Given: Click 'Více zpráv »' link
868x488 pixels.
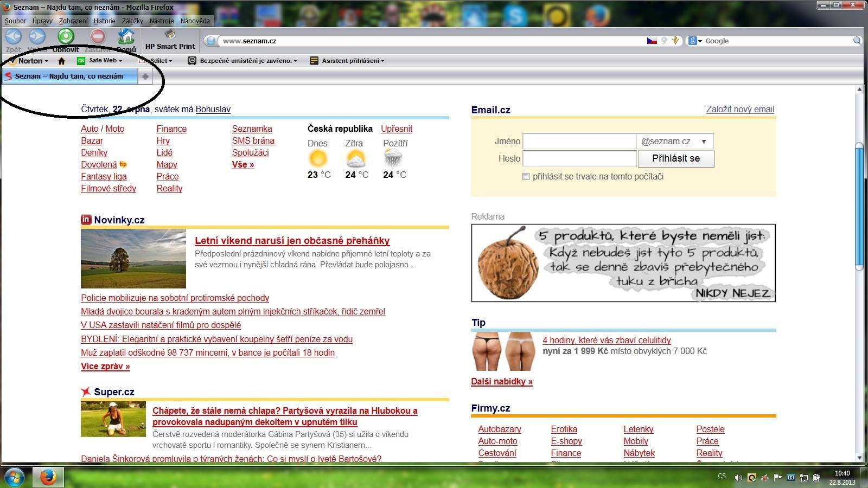Looking at the screenshot, I should tap(105, 367).
